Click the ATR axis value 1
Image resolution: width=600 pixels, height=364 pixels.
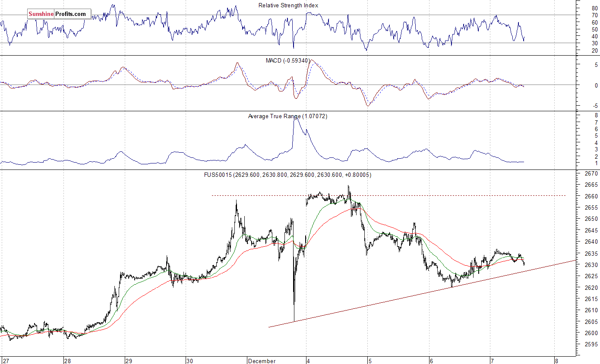(x=596, y=163)
